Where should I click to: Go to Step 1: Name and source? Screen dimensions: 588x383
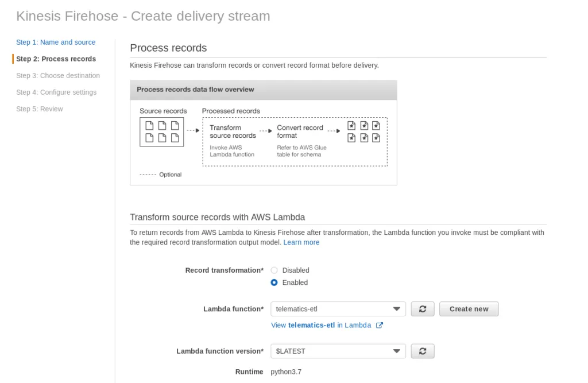pyautogui.click(x=56, y=42)
